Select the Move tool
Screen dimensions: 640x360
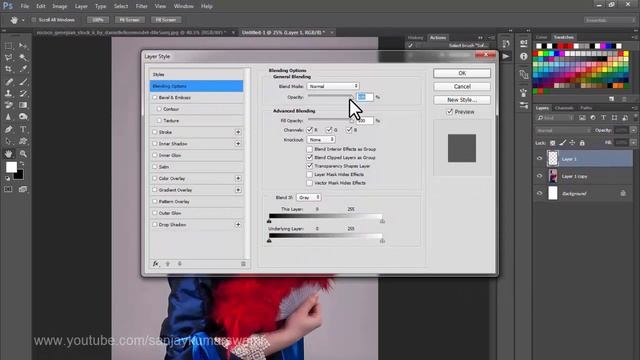pyautogui.click(x=23, y=46)
